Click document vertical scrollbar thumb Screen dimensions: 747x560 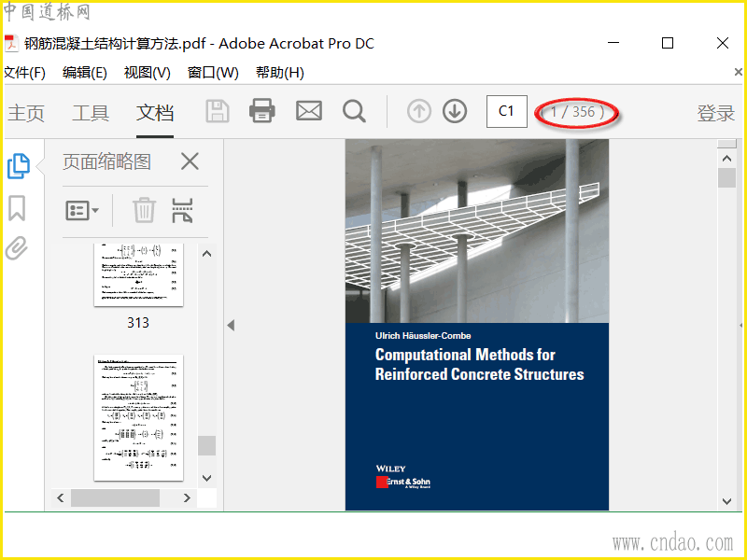(727, 177)
